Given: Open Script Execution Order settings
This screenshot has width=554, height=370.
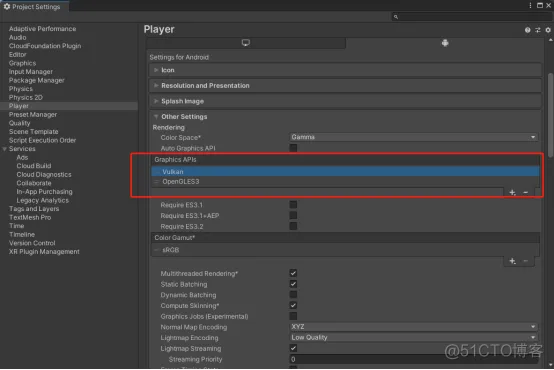Looking at the screenshot, I should (x=42, y=141).
